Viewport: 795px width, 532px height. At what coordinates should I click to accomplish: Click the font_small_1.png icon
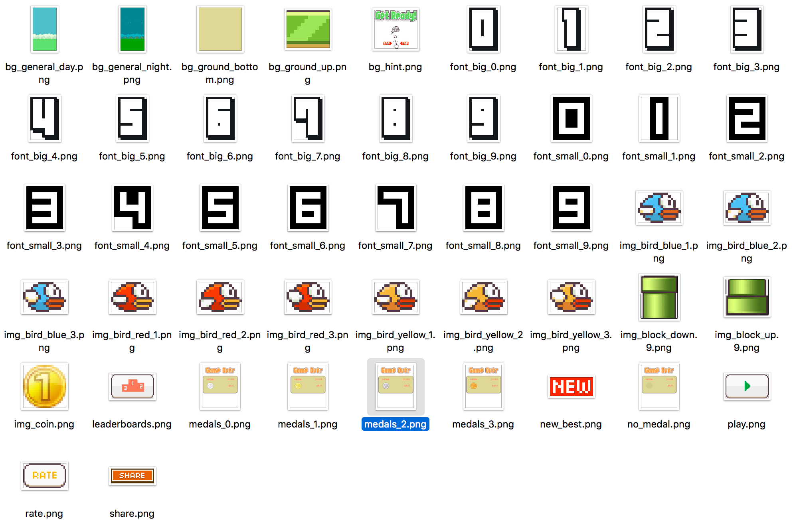(x=659, y=118)
